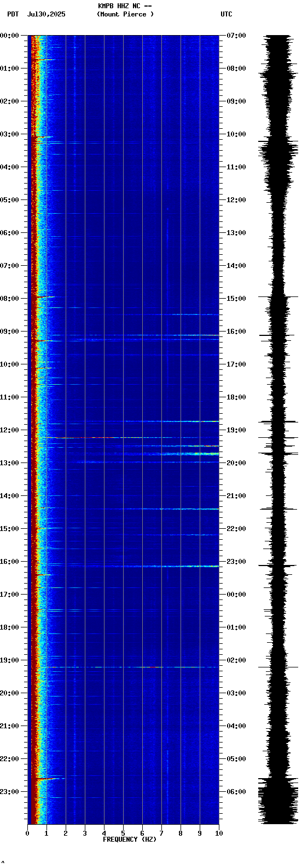Click the PDT '00:00' time label

[x=9, y=36]
